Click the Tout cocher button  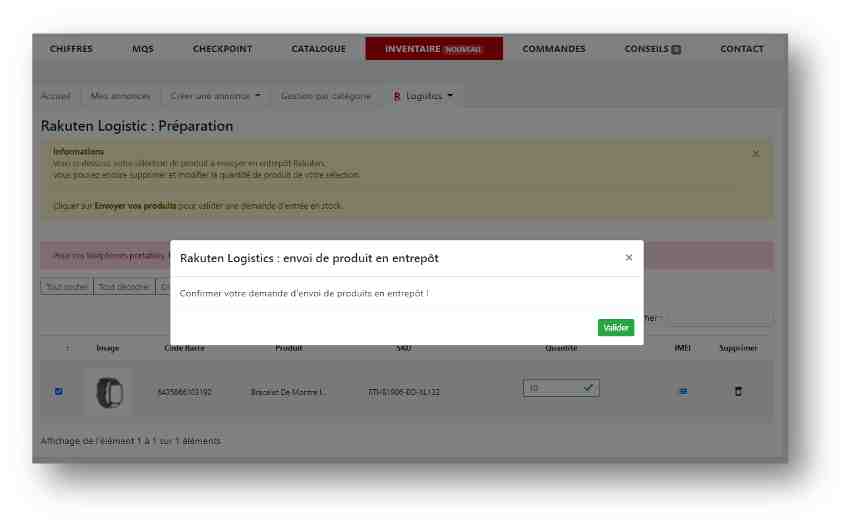pos(66,286)
